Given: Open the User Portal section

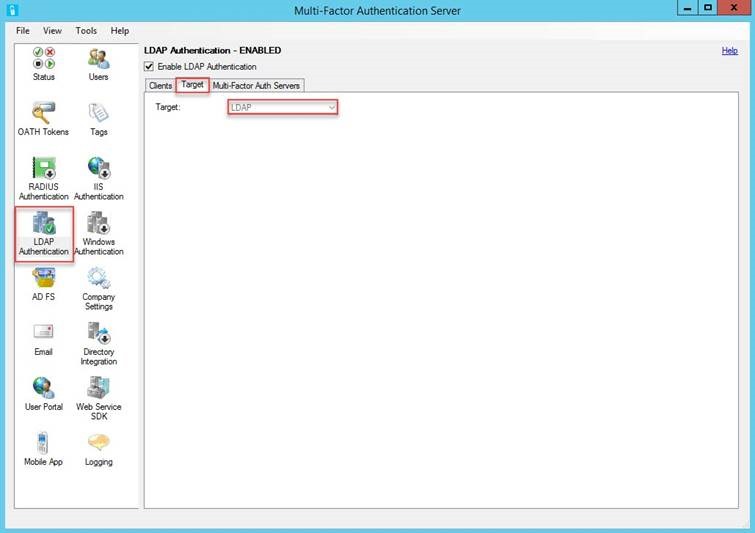Looking at the screenshot, I should pos(44,394).
